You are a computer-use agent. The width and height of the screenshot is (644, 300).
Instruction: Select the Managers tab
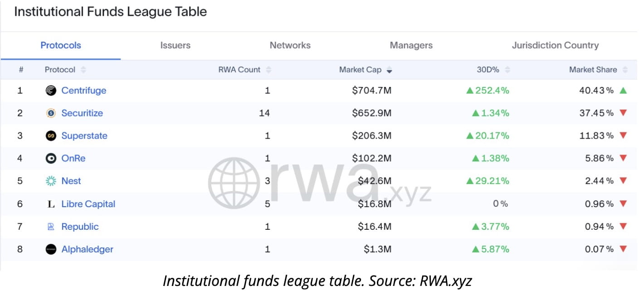411,45
